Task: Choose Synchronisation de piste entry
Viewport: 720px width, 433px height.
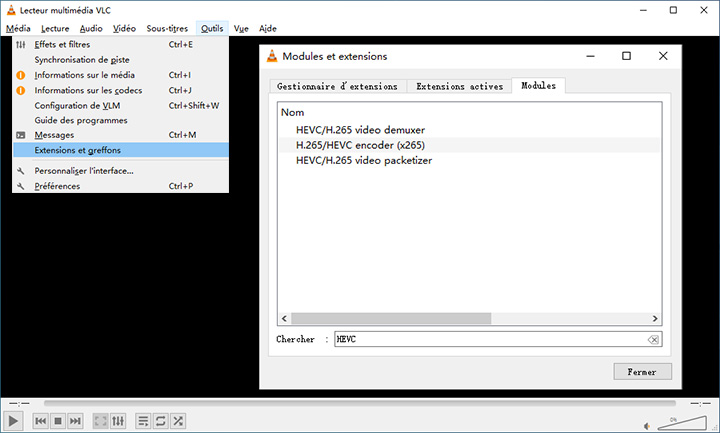Action: (121, 60)
